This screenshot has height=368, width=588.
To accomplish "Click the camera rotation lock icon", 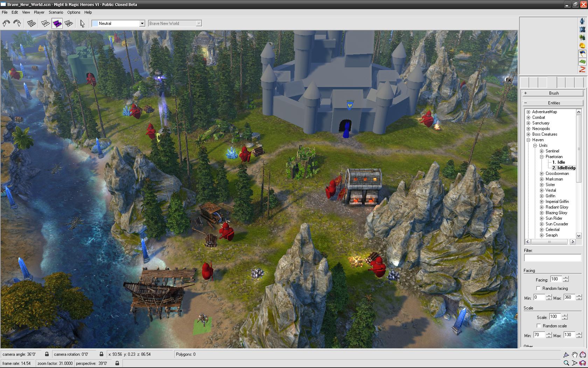I will 101,354.
